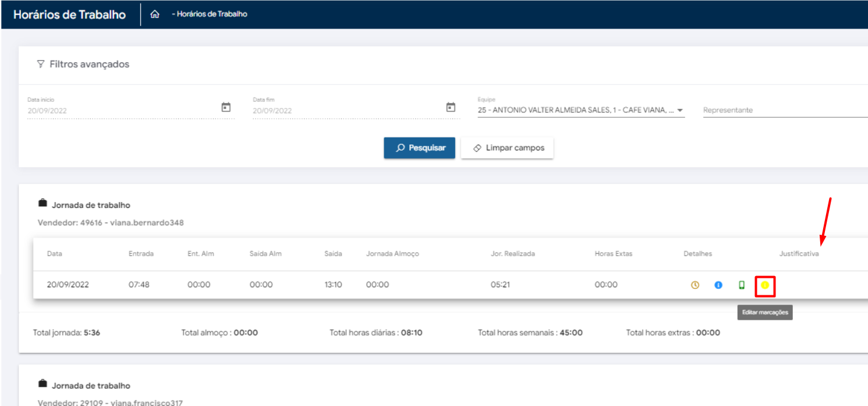The width and height of the screenshot is (868, 406).
Task: Click Vendedor 49616 viana.bernardo348 label
Action: [111, 223]
